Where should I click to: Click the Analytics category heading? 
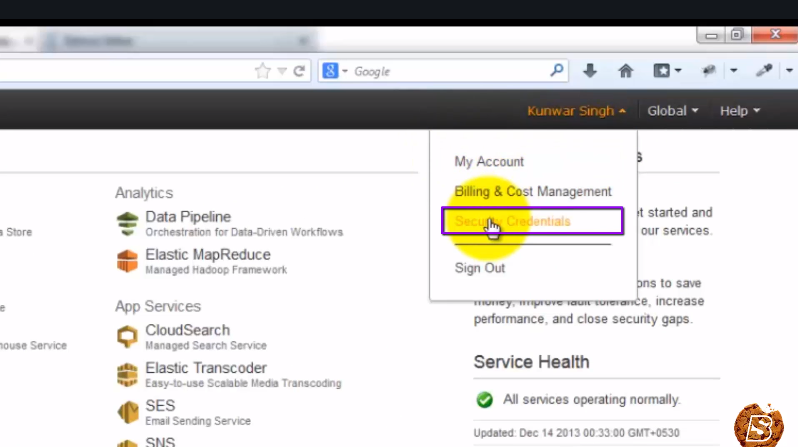(144, 193)
